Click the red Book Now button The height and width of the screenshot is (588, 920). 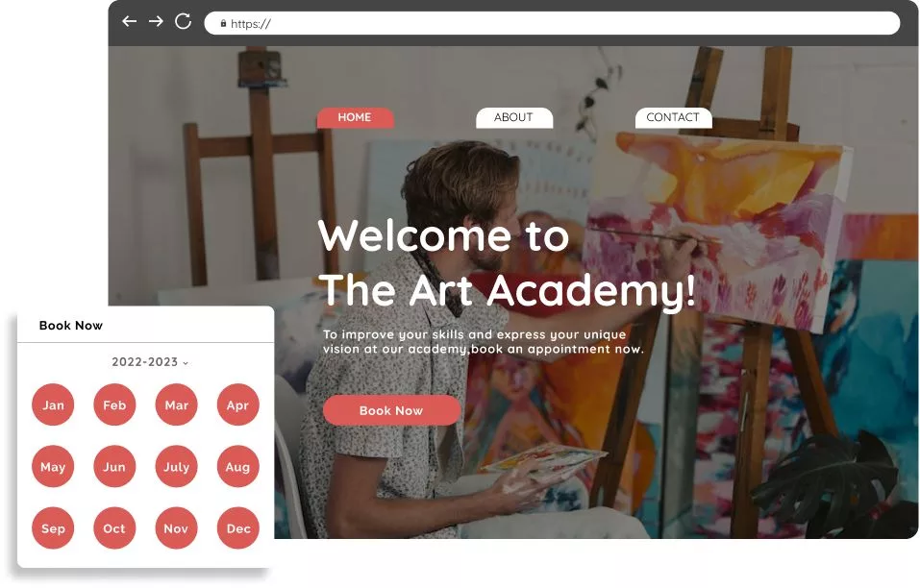(x=391, y=410)
